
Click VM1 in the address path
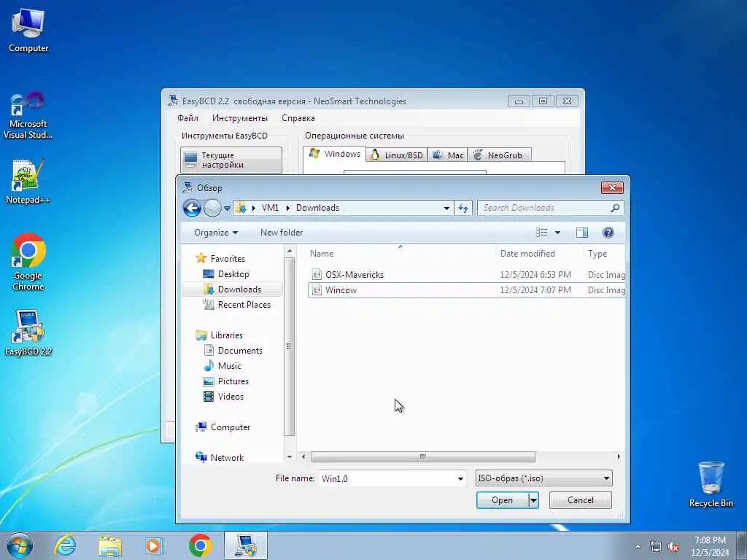[270, 208]
